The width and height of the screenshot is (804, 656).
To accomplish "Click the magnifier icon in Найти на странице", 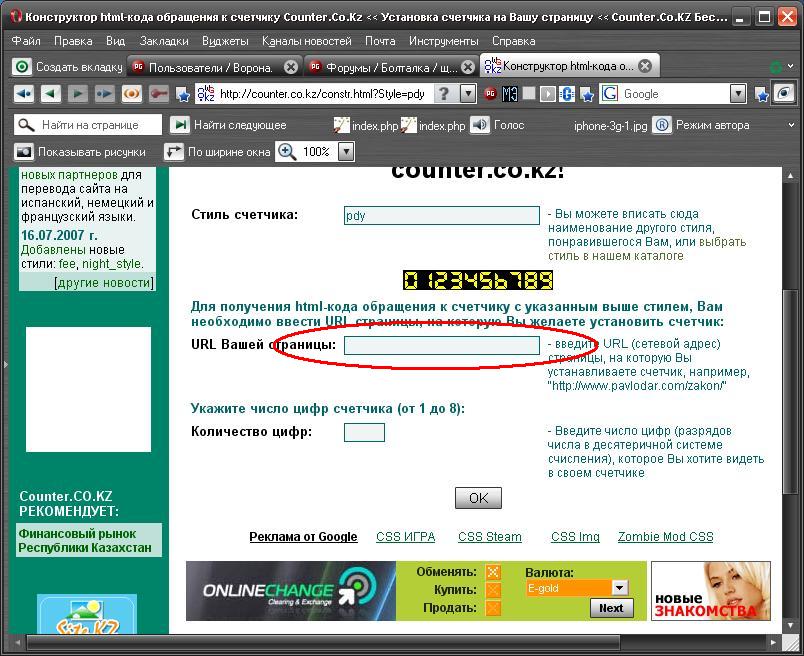I will pos(26,125).
